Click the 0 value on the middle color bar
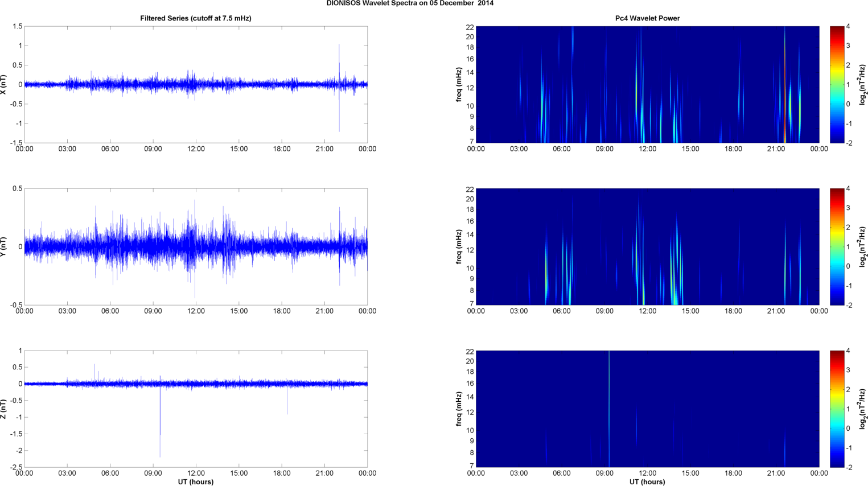 click(848, 266)
